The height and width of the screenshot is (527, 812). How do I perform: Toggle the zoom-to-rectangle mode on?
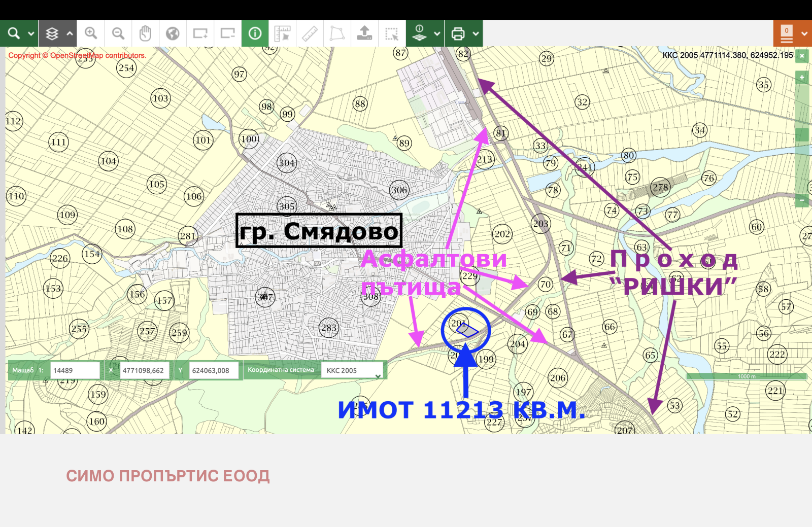[200, 33]
